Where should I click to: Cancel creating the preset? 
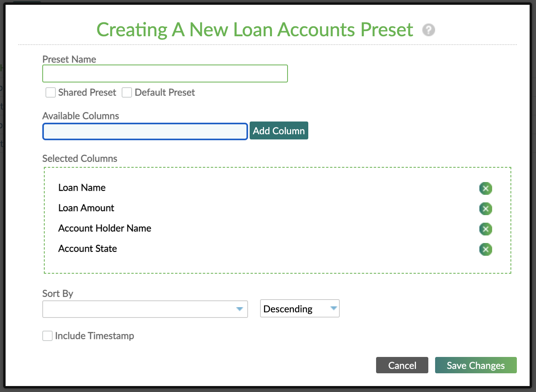point(402,365)
